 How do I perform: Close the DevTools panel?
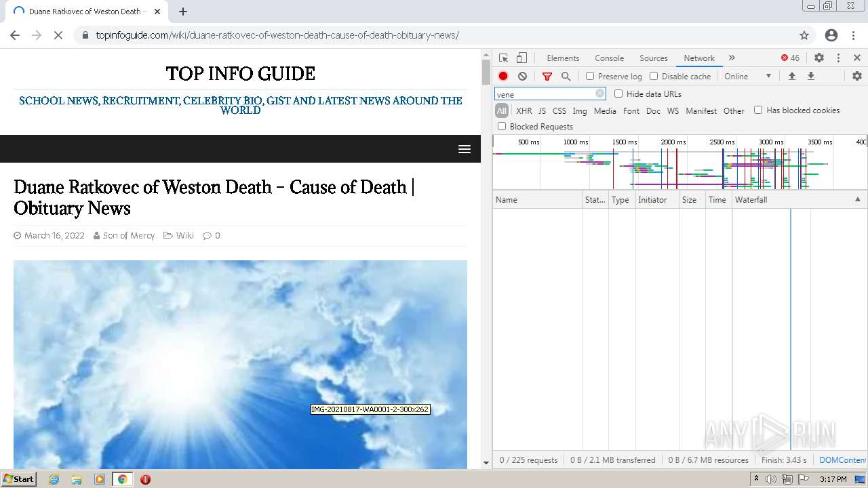point(857,58)
